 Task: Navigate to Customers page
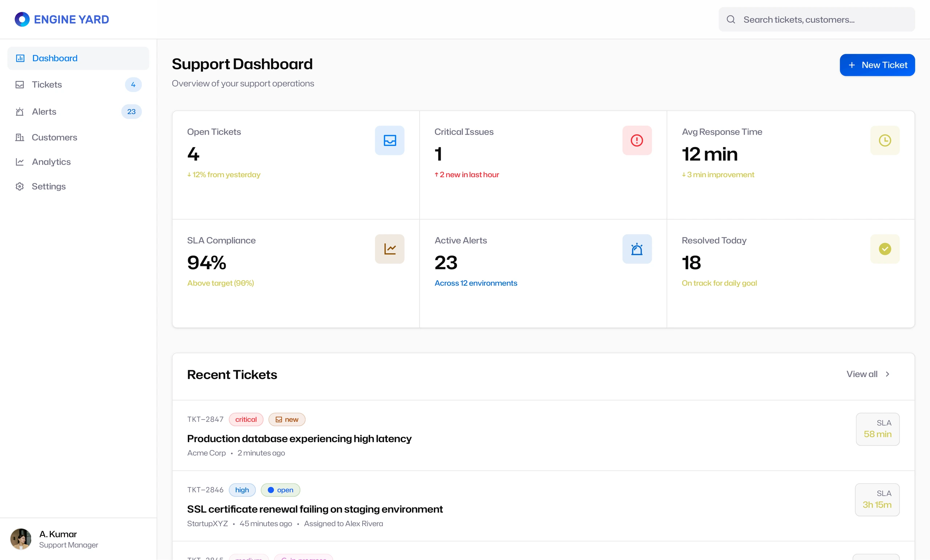[78, 137]
